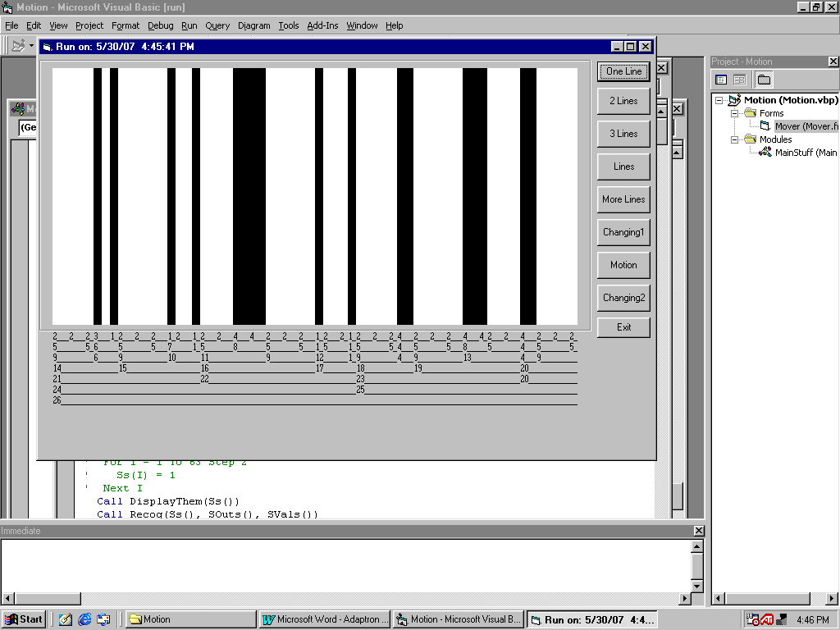Maximize the Run on window
The width and height of the screenshot is (840, 630).
[631, 47]
